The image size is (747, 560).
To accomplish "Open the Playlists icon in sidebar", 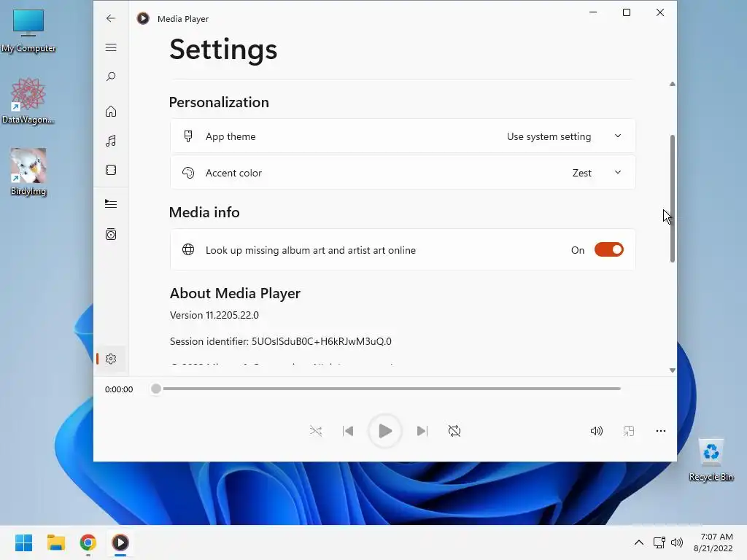I will pos(111,234).
